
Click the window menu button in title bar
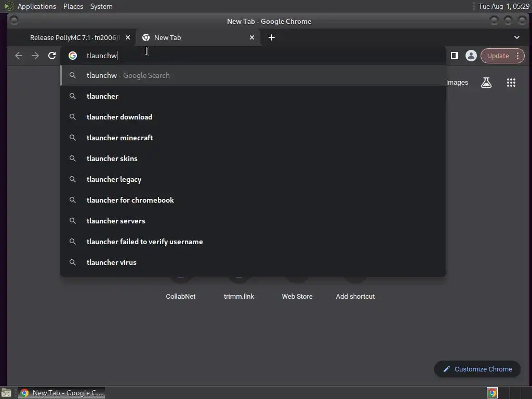coord(14,21)
